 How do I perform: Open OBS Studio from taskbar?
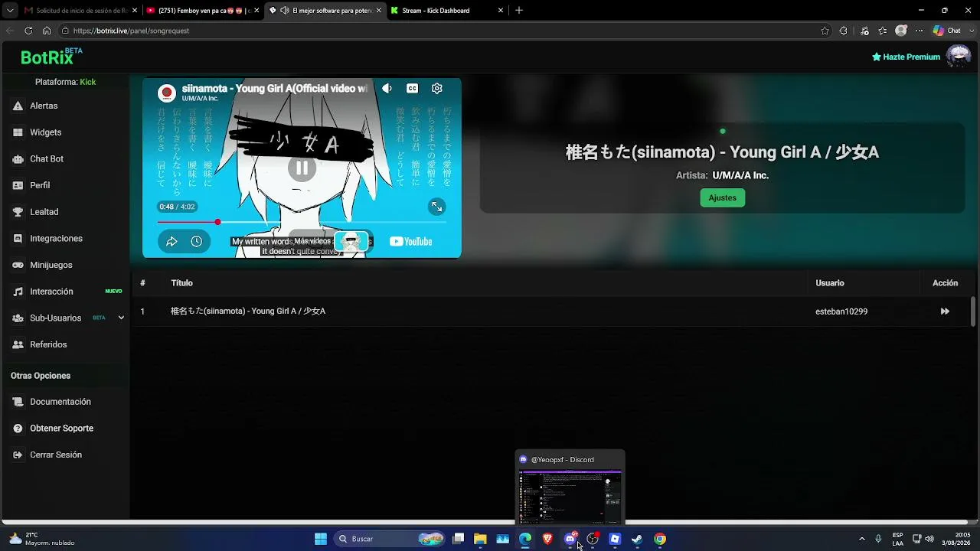592,539
